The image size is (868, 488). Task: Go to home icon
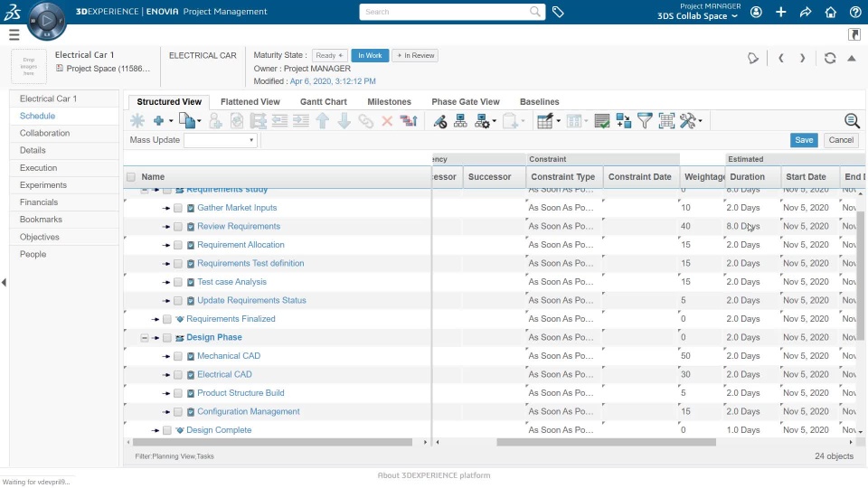click(x=830, y=12)
